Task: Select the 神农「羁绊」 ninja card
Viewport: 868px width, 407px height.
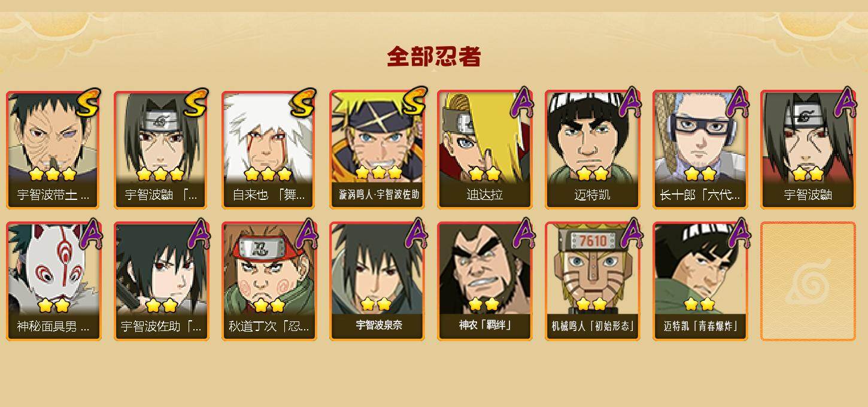Action: 485,281
